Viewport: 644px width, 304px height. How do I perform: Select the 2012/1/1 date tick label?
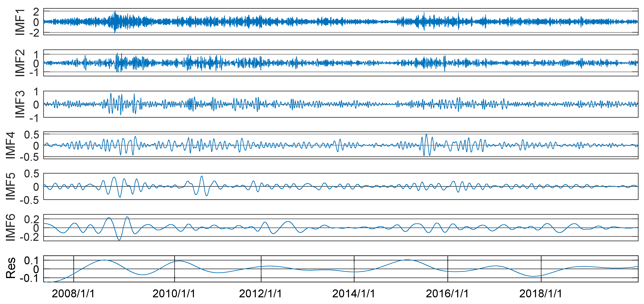coord(260,293)
